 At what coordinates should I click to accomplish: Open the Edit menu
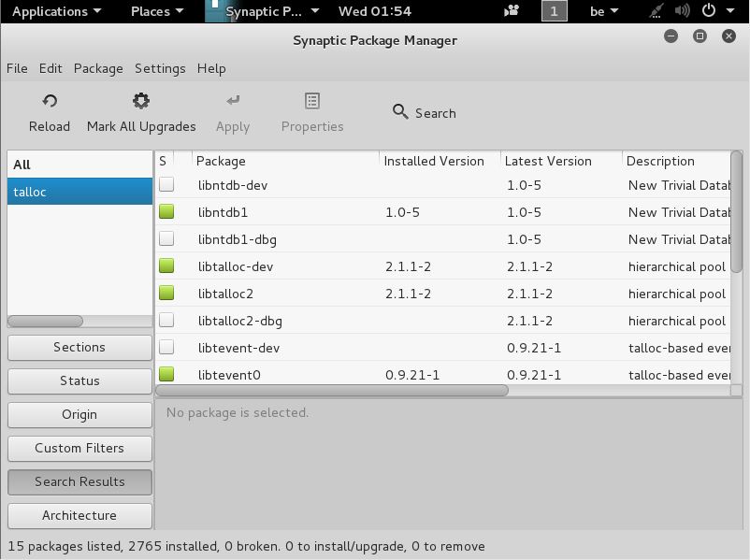pyautogui.click(x=50, y=68)
